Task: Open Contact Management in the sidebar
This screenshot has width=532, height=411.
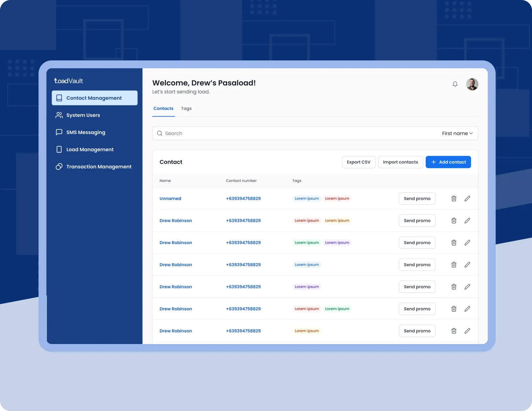Action: (95, 98)
